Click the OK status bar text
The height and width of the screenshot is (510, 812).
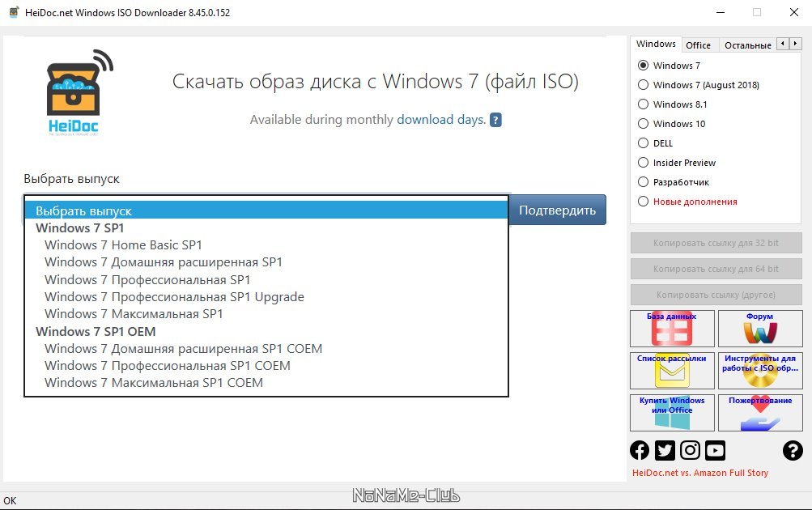point(10,500)
